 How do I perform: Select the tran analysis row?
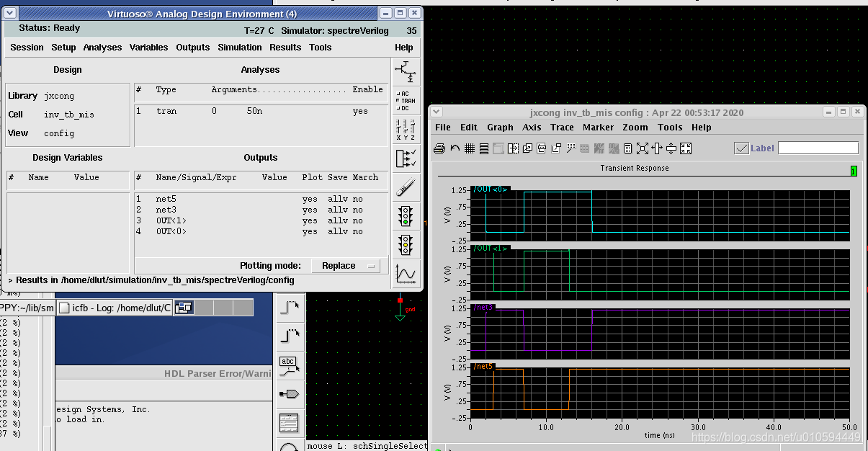(x=261, y=112)
